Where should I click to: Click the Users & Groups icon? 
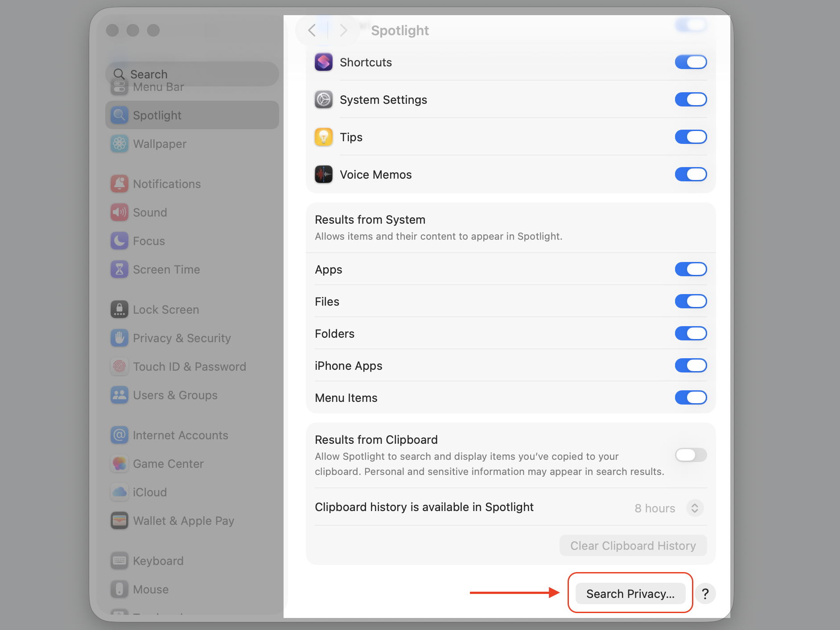119,395
